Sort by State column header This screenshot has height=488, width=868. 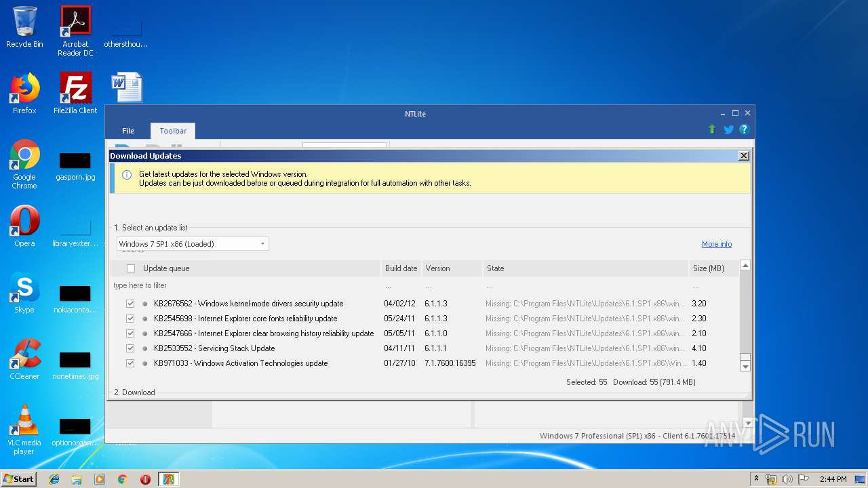pos(586,268)
